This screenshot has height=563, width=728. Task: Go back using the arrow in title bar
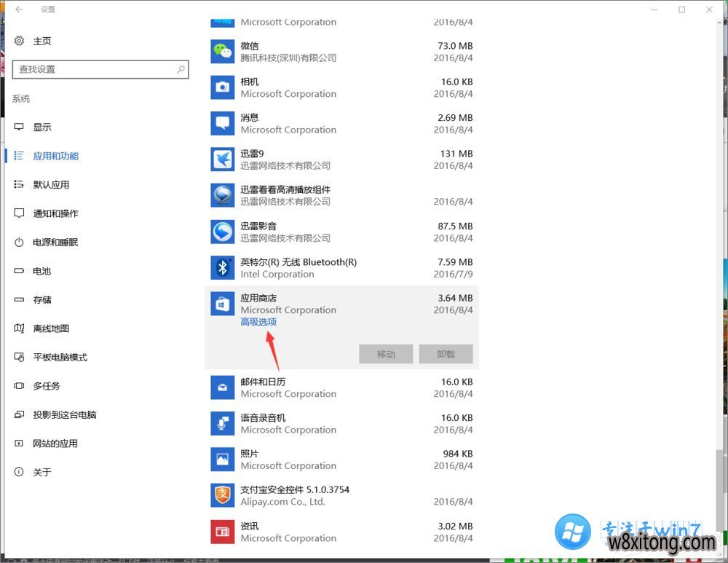pyautogui.click(x=18, y=9)
